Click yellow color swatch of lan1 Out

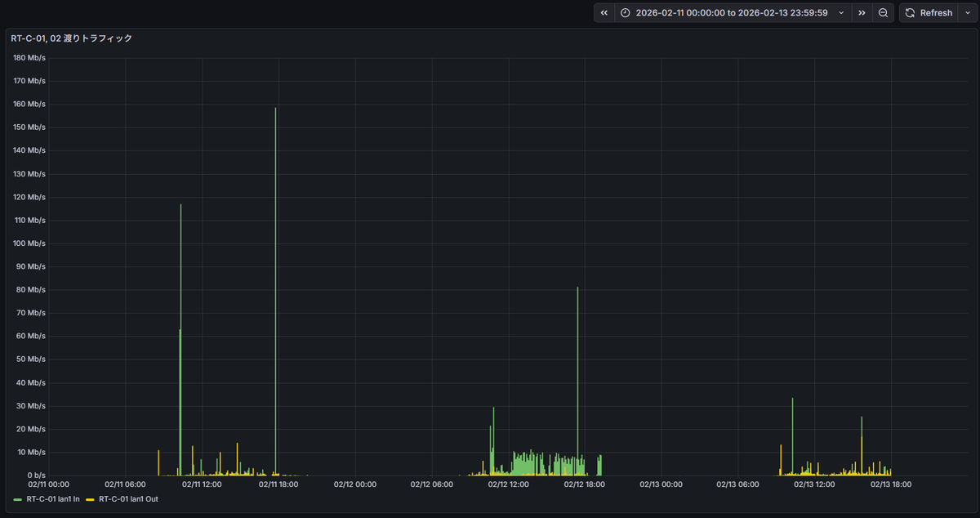point(91,498)
